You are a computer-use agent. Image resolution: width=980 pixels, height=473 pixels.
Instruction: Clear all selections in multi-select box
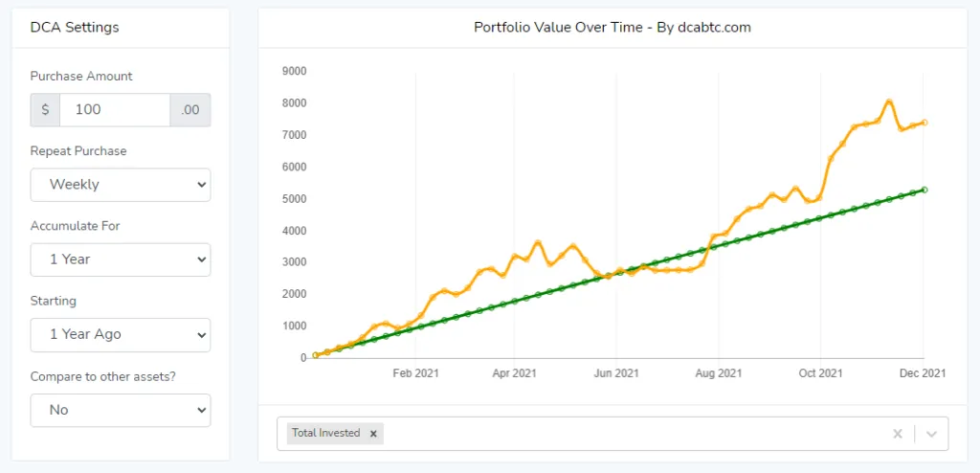pos(898,434)
